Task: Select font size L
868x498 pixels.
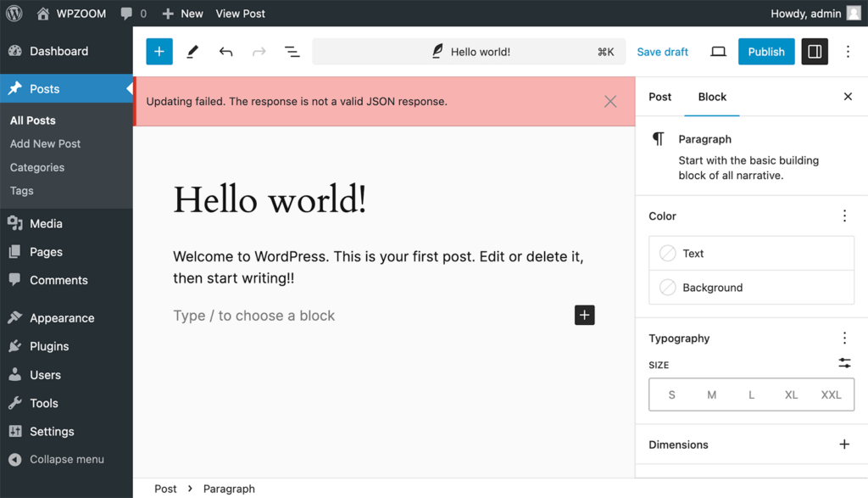Action: coord(751,394)
